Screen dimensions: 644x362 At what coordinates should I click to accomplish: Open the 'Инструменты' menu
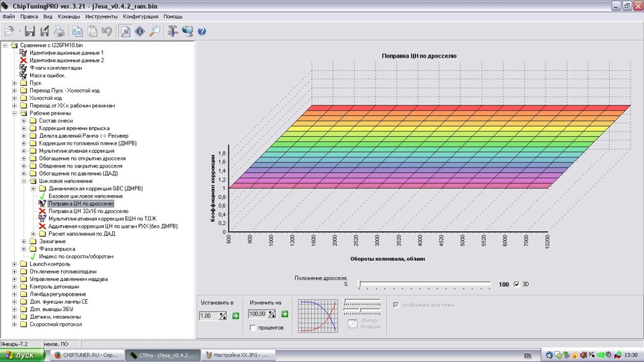(102, 15)
